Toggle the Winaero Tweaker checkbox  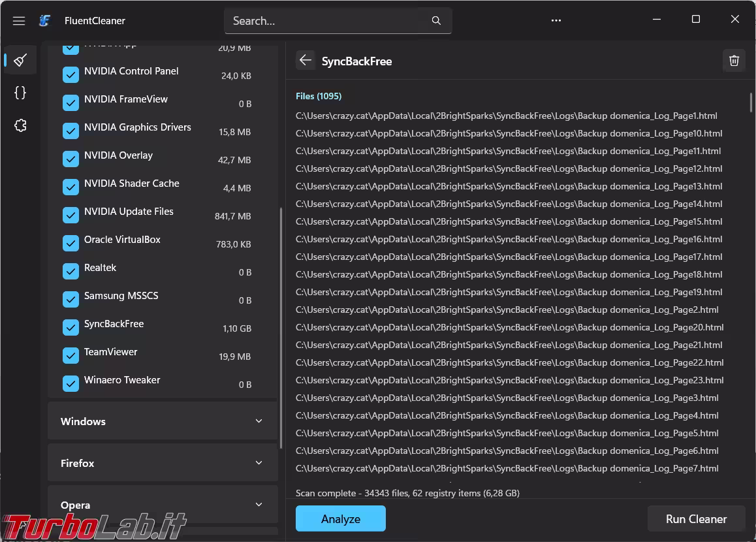pos(71,383)
